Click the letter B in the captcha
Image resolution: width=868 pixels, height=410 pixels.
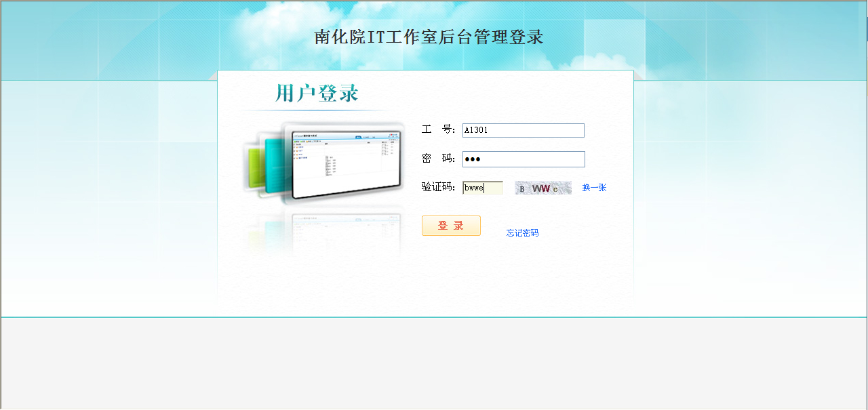click(522, 189)
